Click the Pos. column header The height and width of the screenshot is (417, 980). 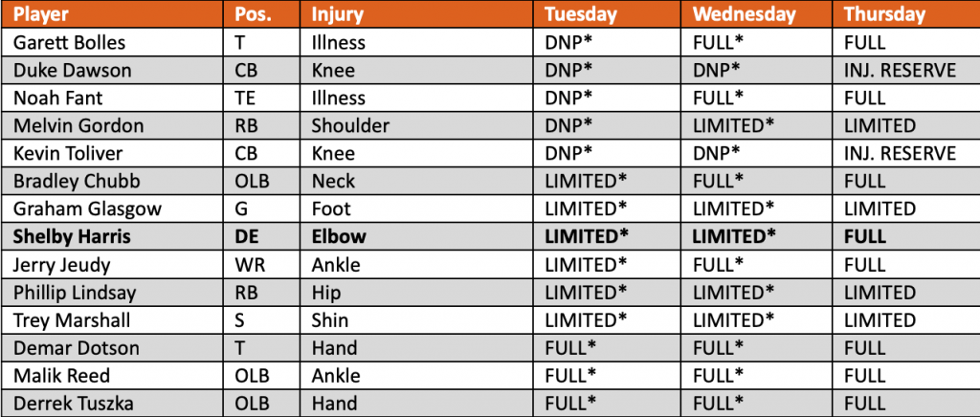click(252, 14)
